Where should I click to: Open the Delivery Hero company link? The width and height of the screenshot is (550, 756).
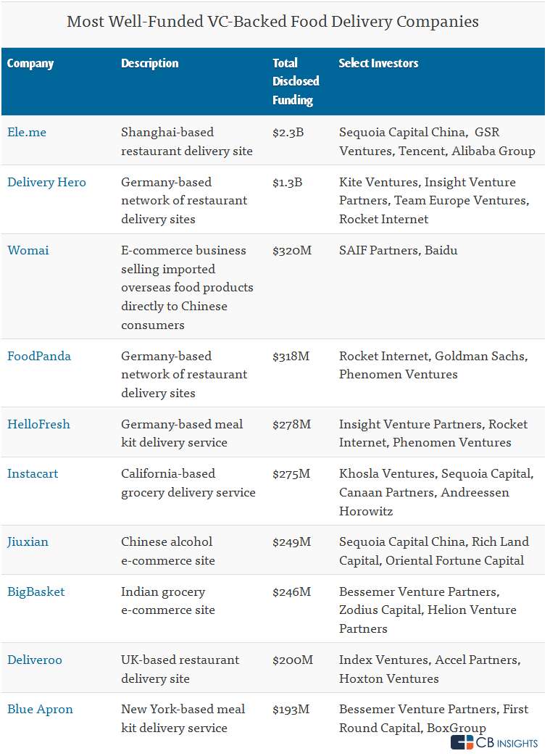pyautogui.click(x=46, y=182)
